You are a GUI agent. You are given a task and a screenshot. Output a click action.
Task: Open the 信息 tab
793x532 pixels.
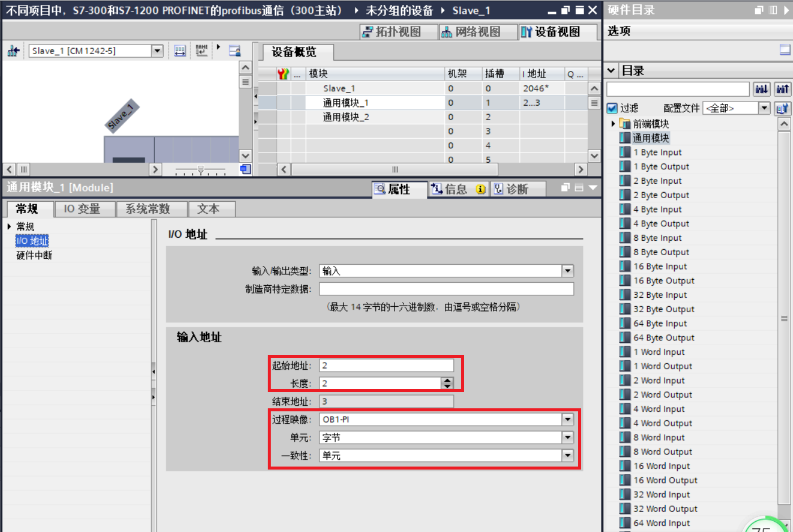pyautogui.click(x=457, y=189)
